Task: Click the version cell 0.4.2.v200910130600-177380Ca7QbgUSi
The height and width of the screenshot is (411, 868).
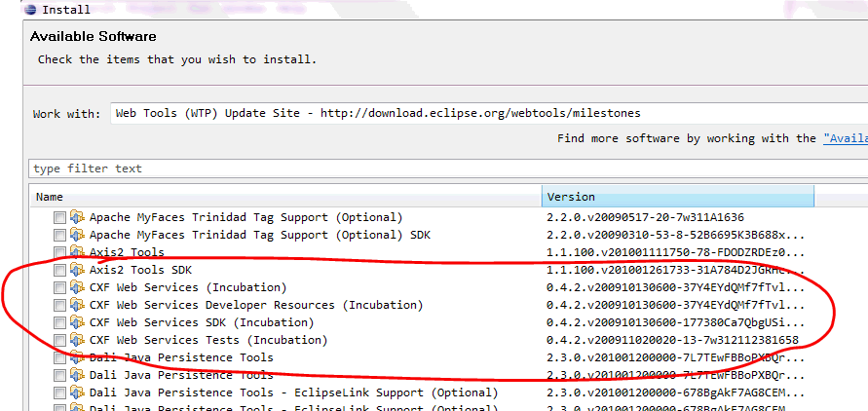Action: [x=675, y=322]
